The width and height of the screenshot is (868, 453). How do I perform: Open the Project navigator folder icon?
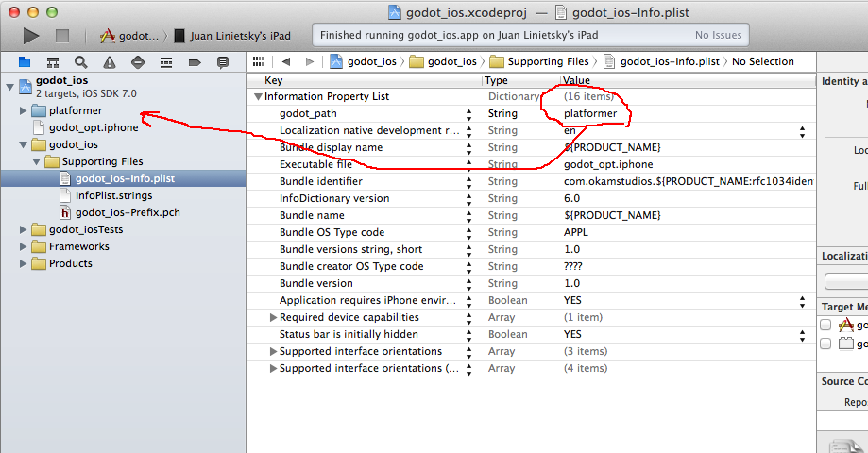(25, 62)
